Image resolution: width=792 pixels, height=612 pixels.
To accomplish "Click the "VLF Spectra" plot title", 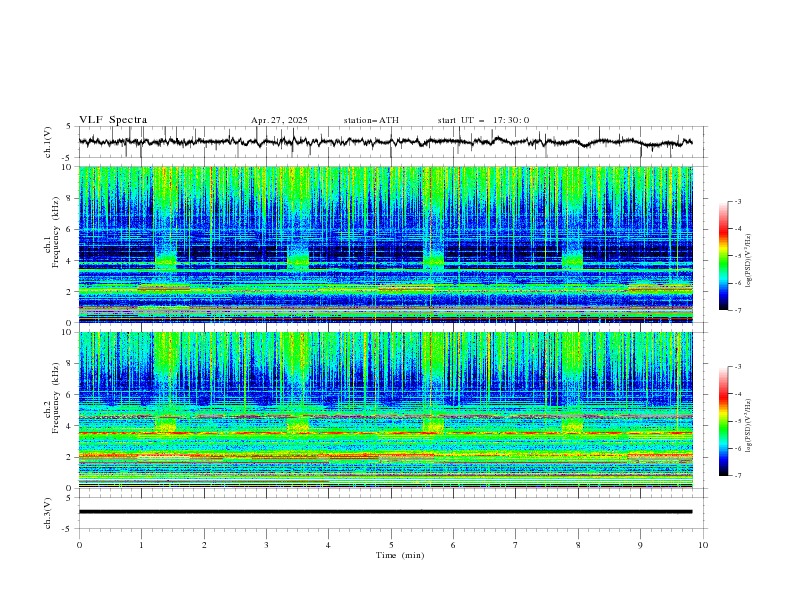I will pyautogui.click(x=113, y=120).
